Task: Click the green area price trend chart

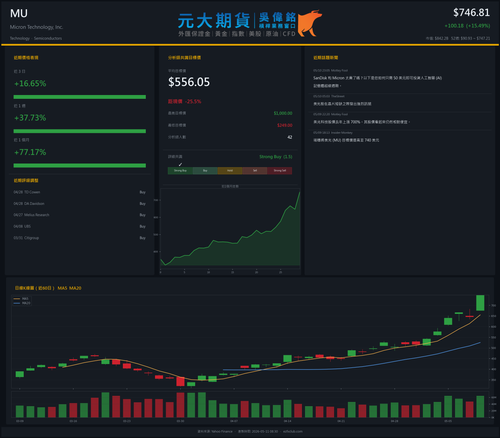Action: click(230, 229)
